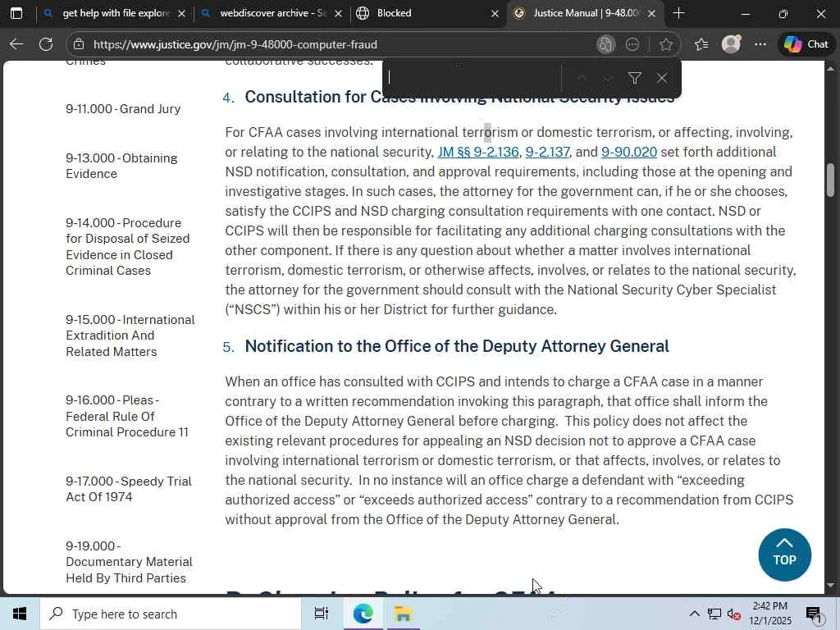The width and height of the screenshot is (840, 630).
Task: Open 9-19.000 Documentary Material section
Action: coord(129,562)
